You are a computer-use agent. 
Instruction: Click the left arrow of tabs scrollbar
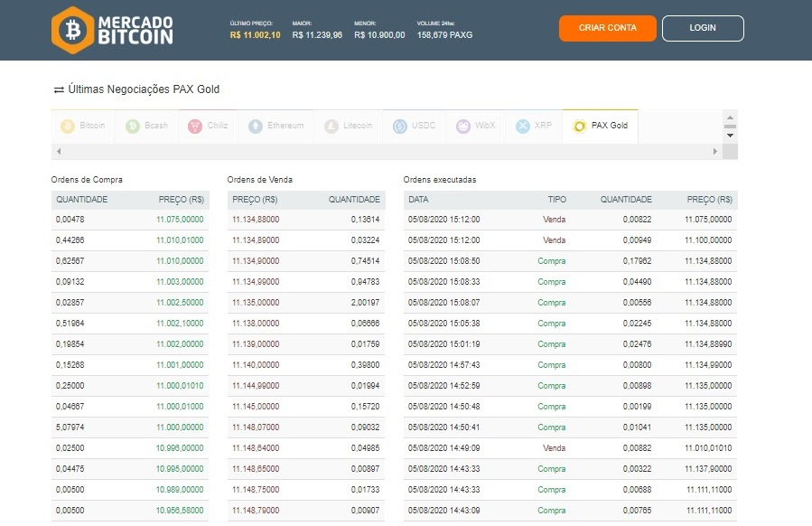pos(59,151)
